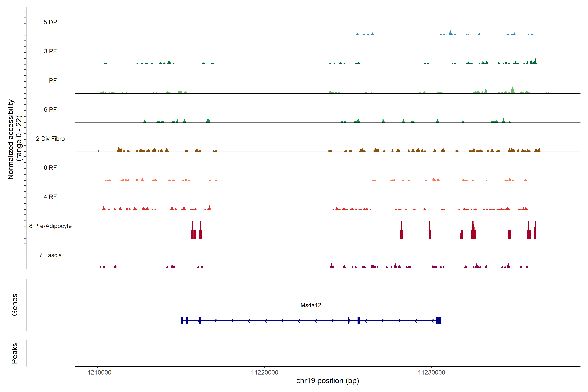Click the 1 PF track label
The image size is (588, 392).
pyautogui.click(x=50, y=81)
